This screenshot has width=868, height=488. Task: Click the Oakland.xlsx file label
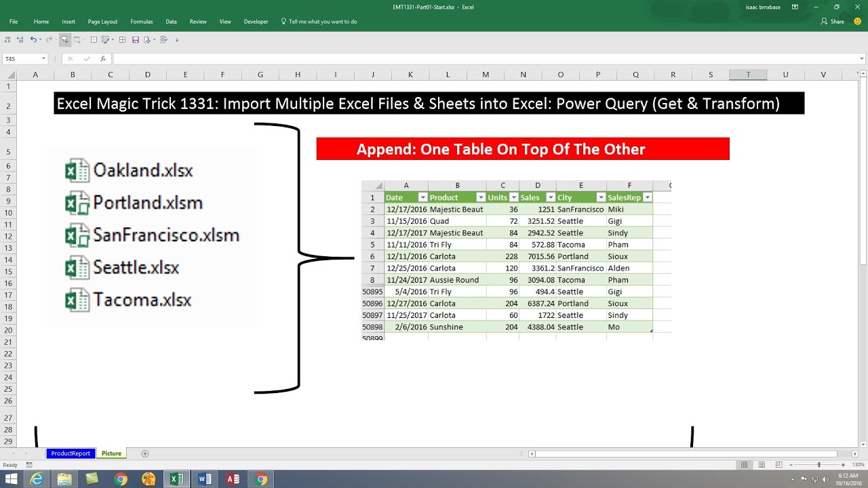(143, 170)
